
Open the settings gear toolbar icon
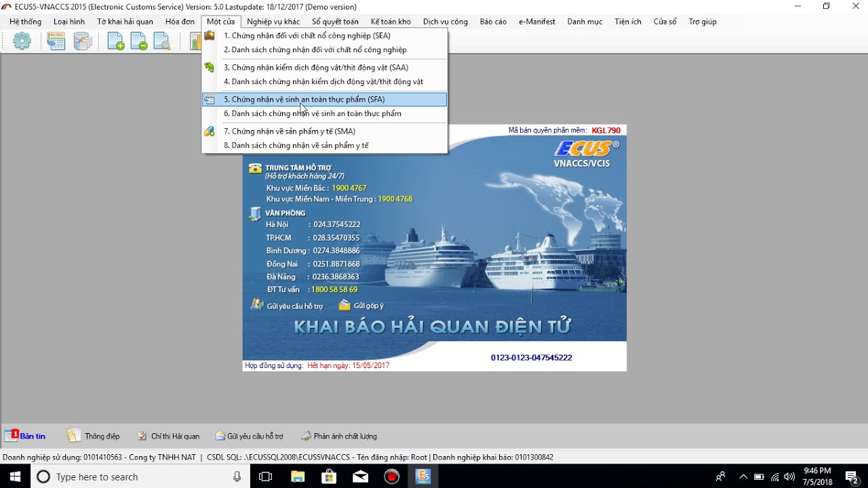point(22,41)
